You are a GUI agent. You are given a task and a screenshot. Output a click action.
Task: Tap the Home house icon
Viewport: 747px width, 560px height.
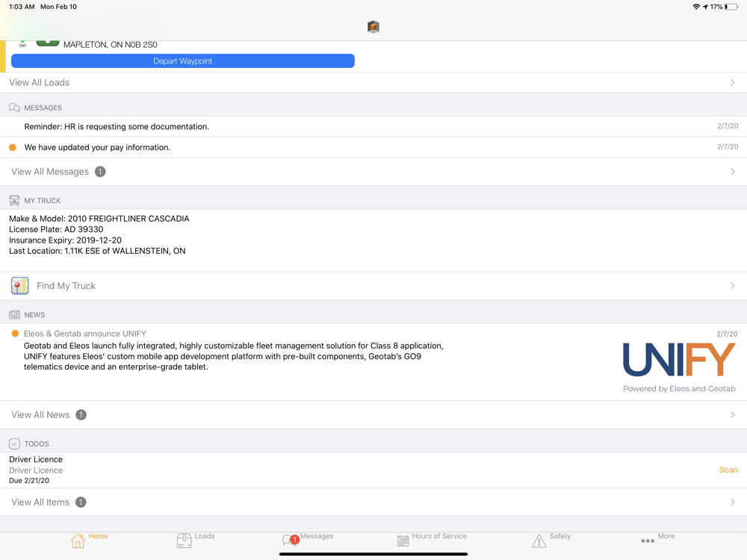[78, 541]
